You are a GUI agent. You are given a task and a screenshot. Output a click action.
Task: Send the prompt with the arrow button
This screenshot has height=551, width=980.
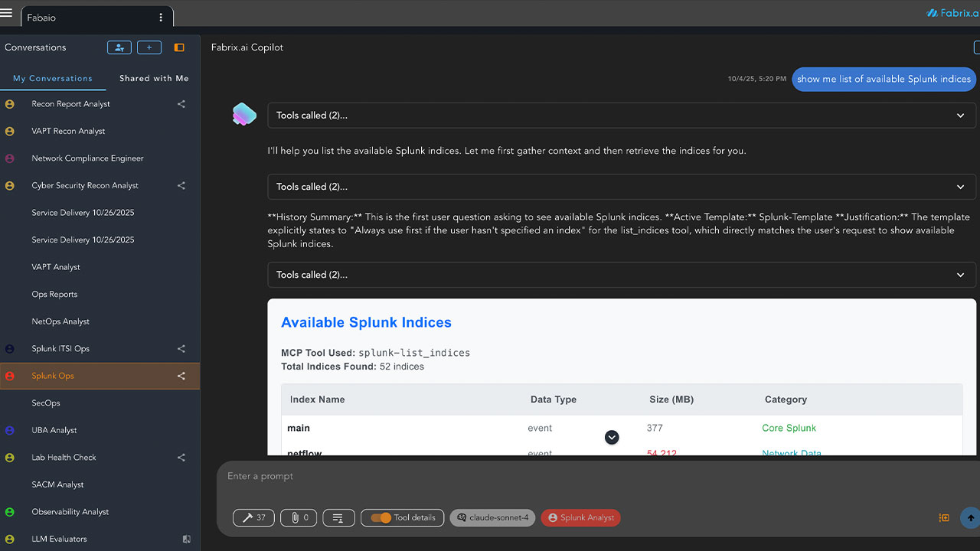pyautogui.click(x=970, y=518)
